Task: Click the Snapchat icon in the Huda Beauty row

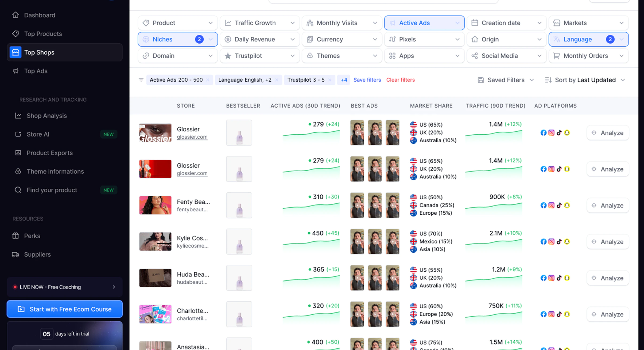Action: (x=567, y=278)
